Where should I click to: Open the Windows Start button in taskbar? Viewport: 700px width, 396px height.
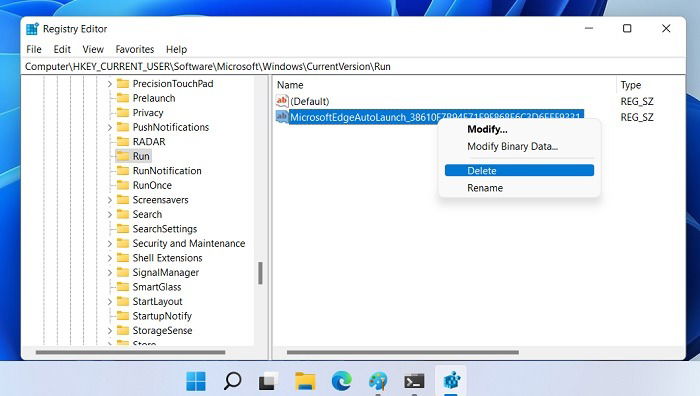click(x=196, y=381)
